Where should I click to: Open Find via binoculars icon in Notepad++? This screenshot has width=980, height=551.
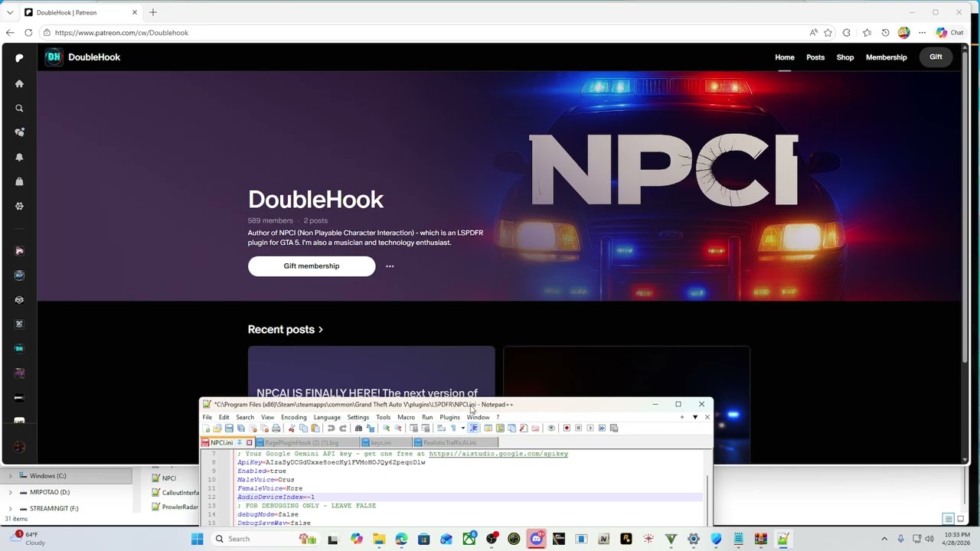pyautogui.click(x=358, y=429)
